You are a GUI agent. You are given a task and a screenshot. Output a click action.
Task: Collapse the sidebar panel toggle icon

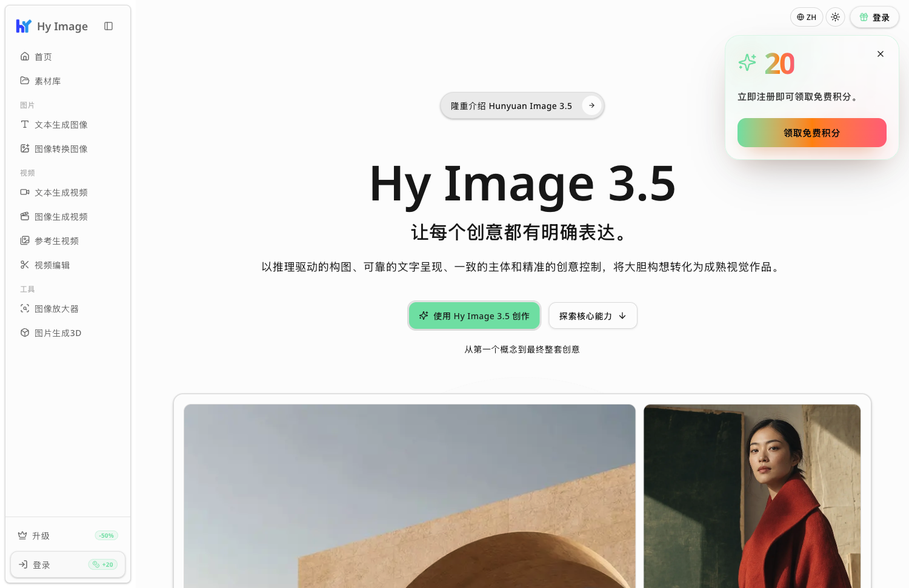[108, 26]
